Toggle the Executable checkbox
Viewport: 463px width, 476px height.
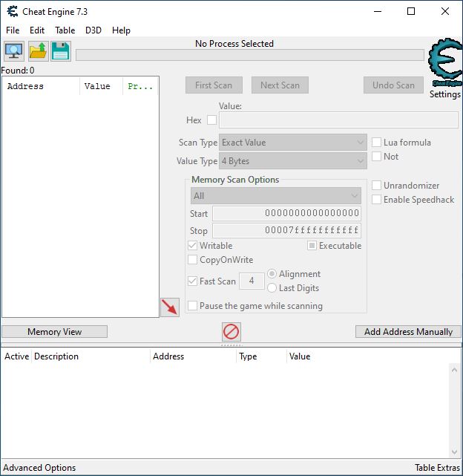coord(312,245)
